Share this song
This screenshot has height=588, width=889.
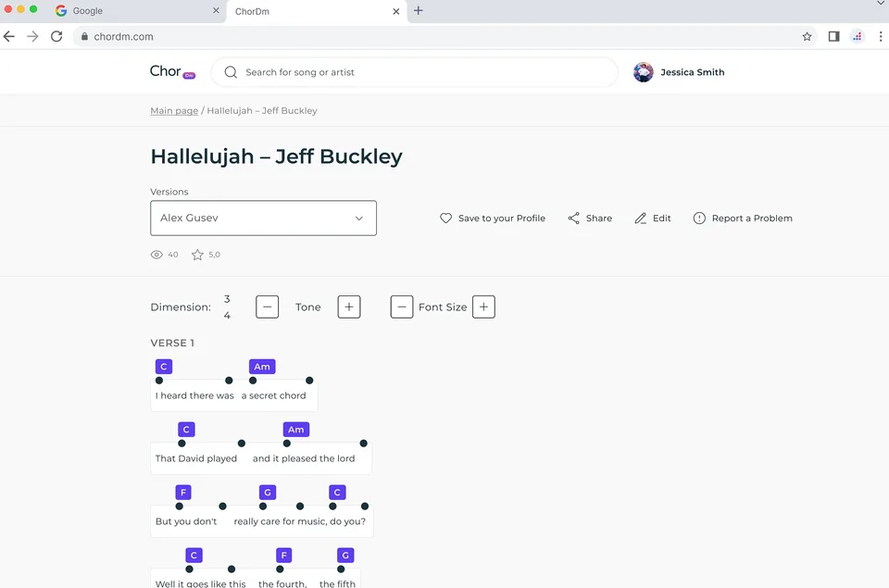click(590, 219)
